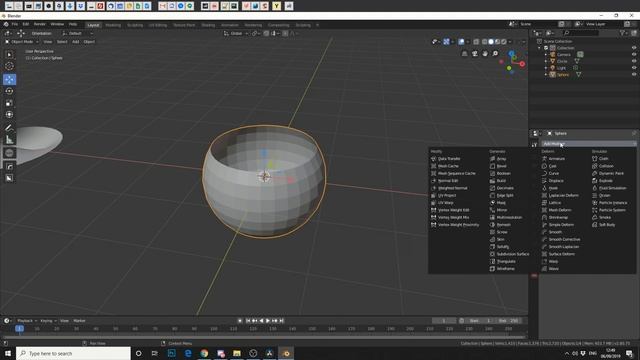Hide the Camera object in outliner
Image resolution: width=640 pixels, height=360 pixels.
634,54
